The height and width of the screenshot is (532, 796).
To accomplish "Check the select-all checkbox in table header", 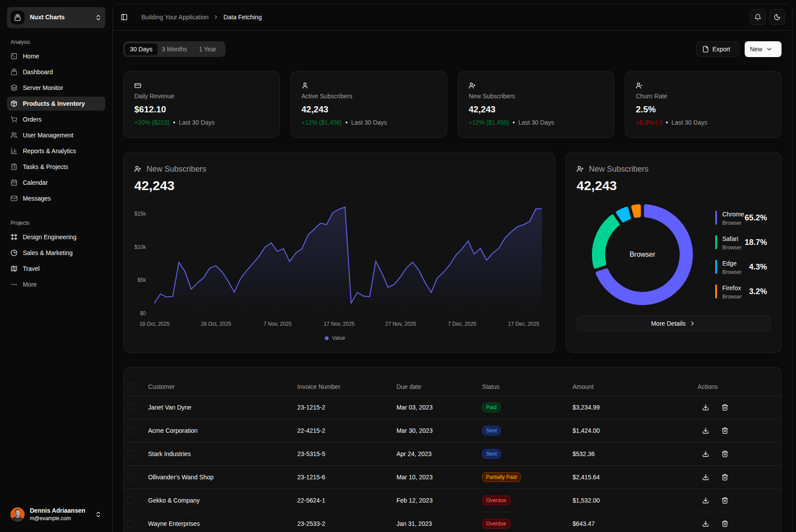I will point(131,387).
